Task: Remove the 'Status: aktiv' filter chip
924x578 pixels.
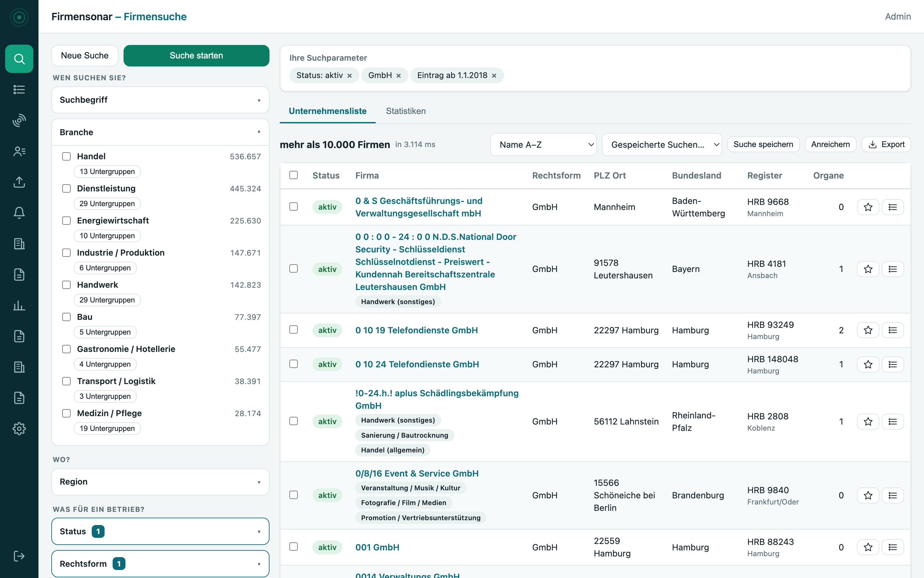Action: pyautogui.click(x=349, y=76)
